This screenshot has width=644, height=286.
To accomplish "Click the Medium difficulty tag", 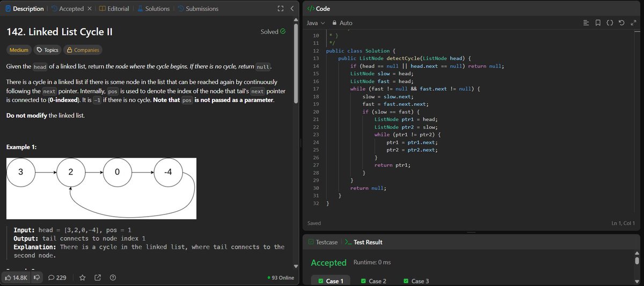I will coord(19,50).
